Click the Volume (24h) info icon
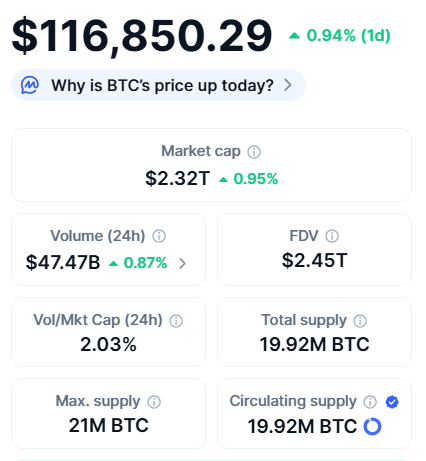 (x=159, y=236)
